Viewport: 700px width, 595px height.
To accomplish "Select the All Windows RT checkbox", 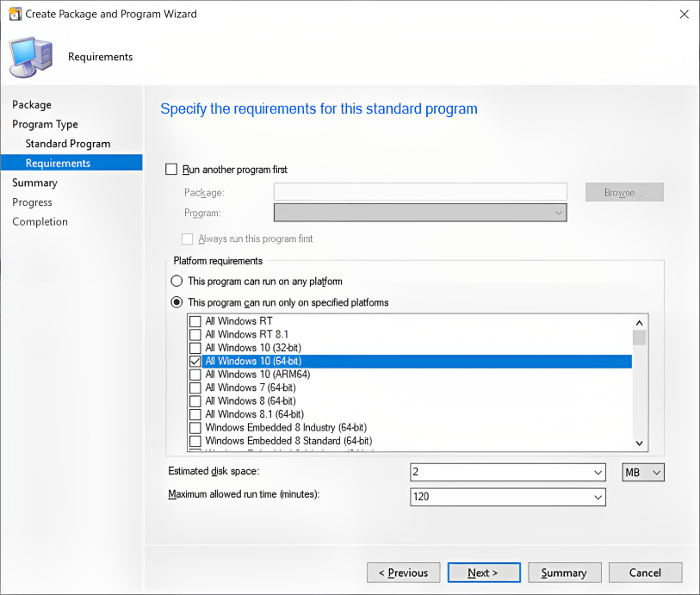I will [195, 321].
